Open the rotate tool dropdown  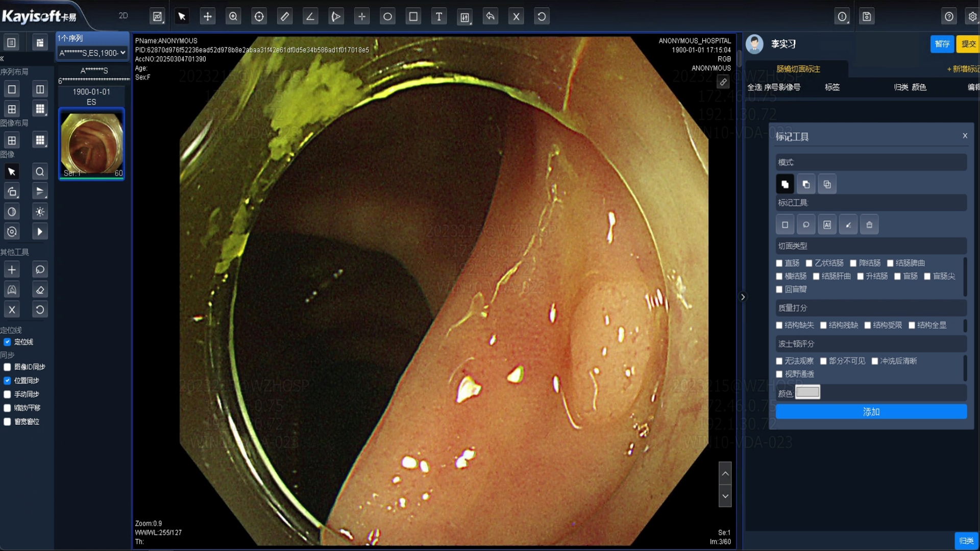coord(12,192)
